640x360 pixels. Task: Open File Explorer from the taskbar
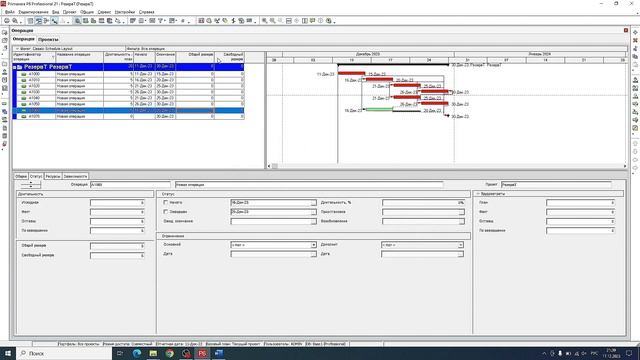153,353
